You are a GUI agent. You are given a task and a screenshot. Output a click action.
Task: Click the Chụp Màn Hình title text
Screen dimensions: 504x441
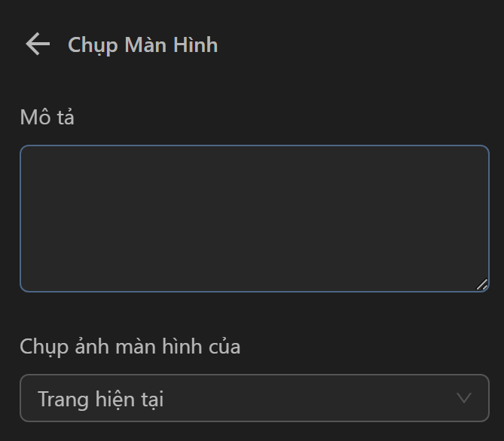point(142,45)
